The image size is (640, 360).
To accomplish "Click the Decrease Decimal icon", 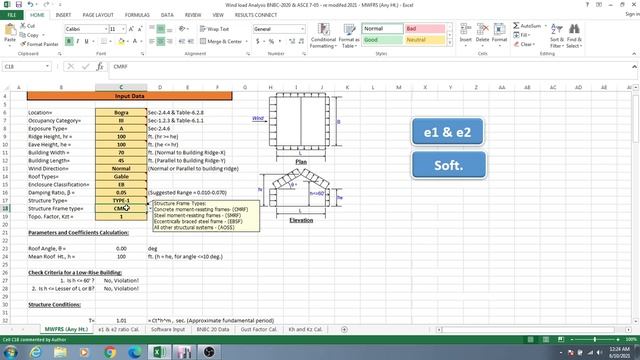I will 301,41.
